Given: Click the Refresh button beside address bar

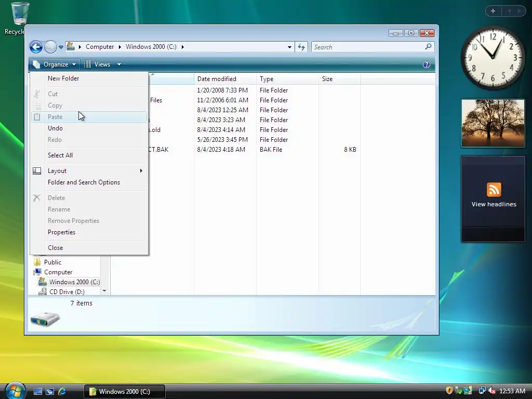Looking at the screenshot, I should click(301, 47).
